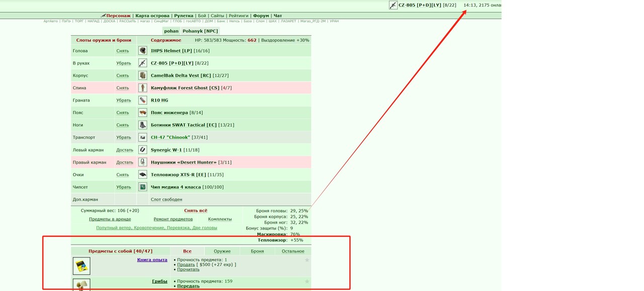Click Снять for the Корпус slot
The width and height of the screenshot is (644, 291).
click(x=123, y=76)
